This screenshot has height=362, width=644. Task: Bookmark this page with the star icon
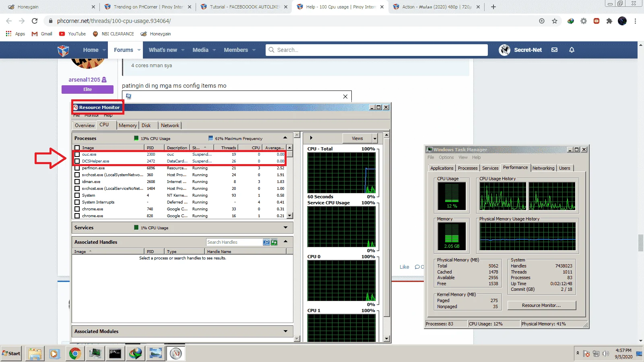(x=555, y=21)
